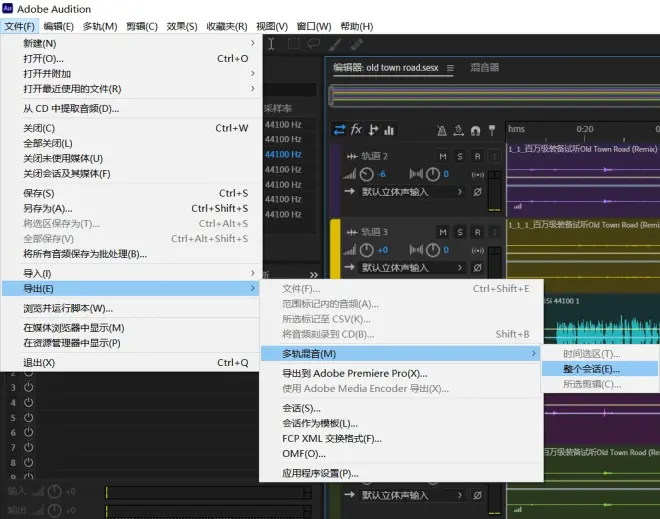Select the time selection I-beam tool
660x519 pixels.
click(x=271, y=44)
